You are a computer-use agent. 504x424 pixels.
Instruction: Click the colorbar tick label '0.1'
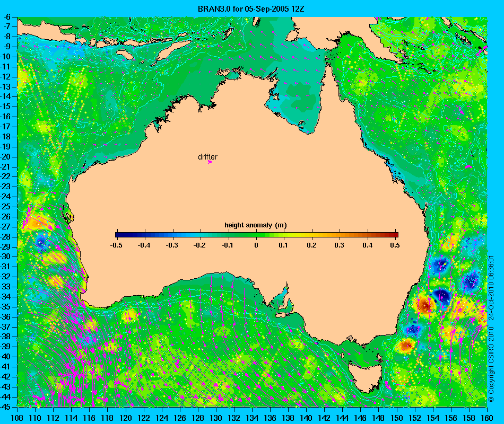tap(283, 245)
